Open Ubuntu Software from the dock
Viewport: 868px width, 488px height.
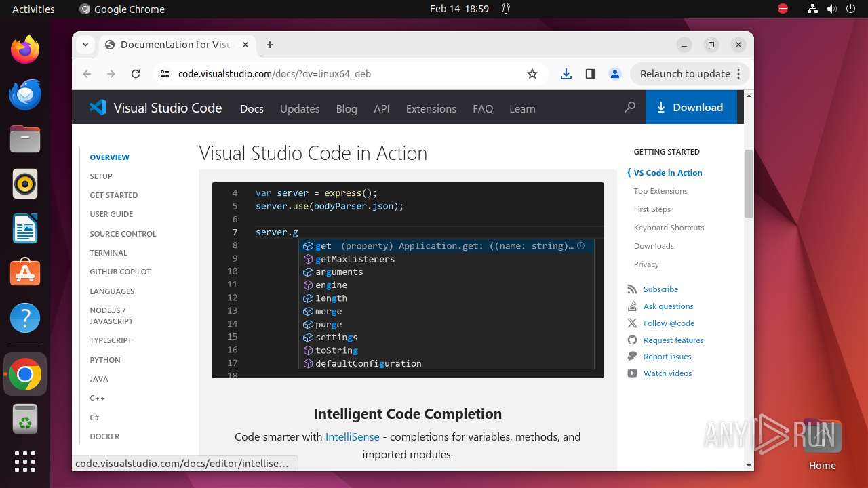coord(25,273)
